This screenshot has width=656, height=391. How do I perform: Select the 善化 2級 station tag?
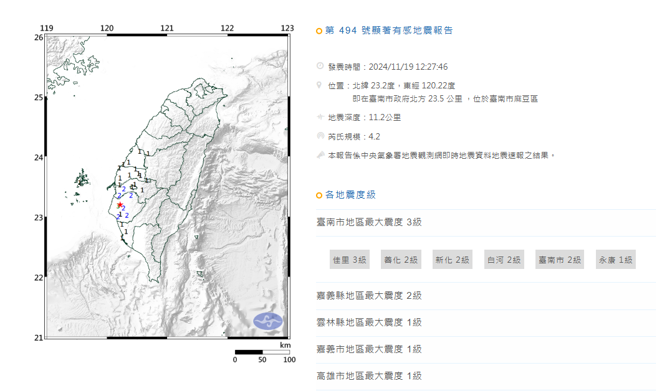(x=401, y=260)
